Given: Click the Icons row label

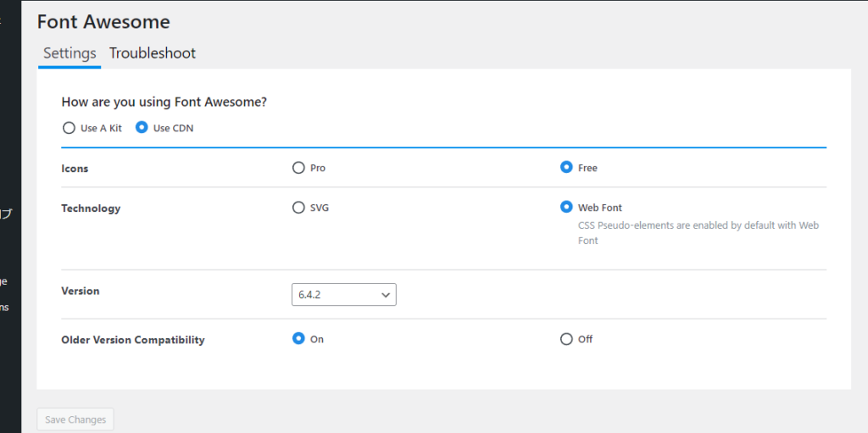Looking at the screenshot, I should [x=75, y=169].
